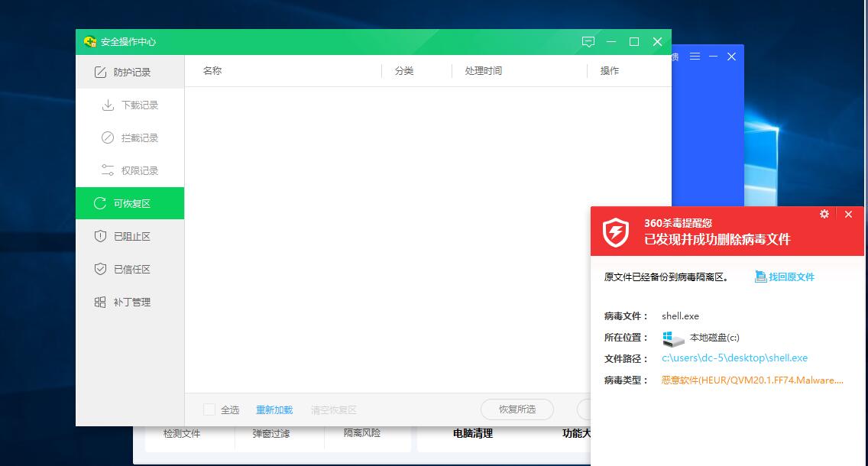Open the feedback message icon in title bar
This screenshot has width=868, height=466.
point(588,42)
